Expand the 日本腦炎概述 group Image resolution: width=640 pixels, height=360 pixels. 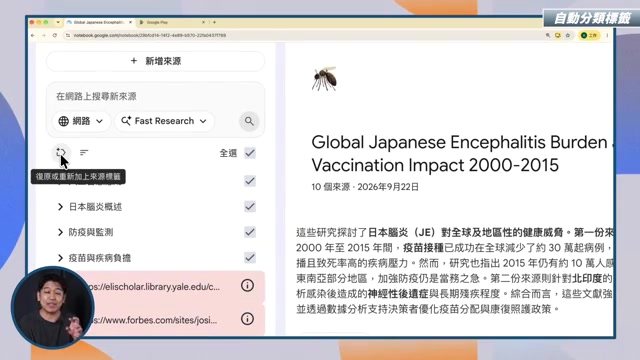click(60, 207)
